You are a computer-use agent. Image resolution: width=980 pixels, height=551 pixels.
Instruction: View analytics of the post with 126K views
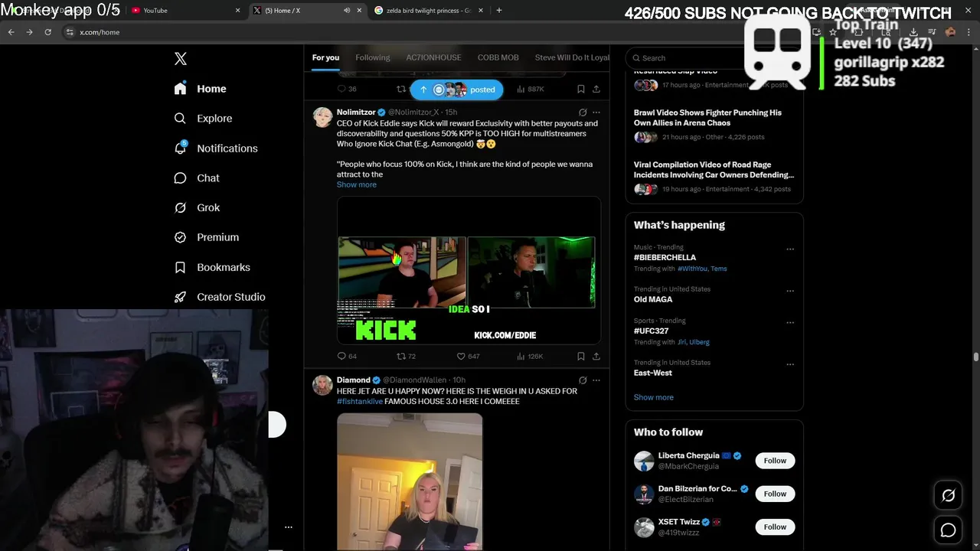coord(530,356)
